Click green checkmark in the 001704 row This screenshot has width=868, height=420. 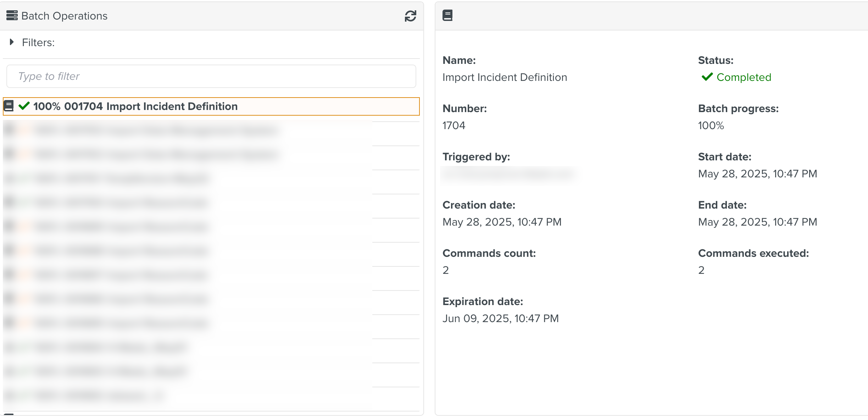click(24, 106)
